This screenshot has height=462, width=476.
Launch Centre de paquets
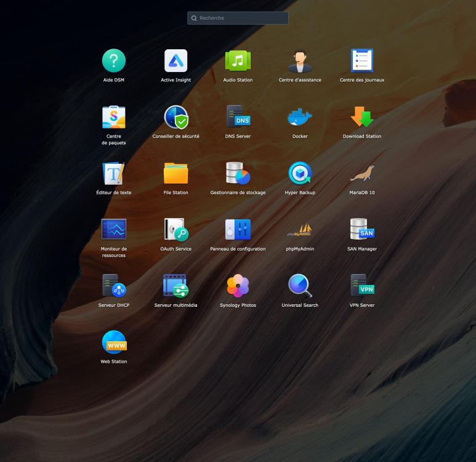113,117
